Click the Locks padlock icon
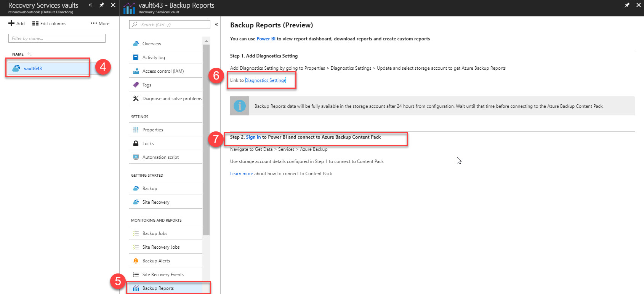 [136, 144]
